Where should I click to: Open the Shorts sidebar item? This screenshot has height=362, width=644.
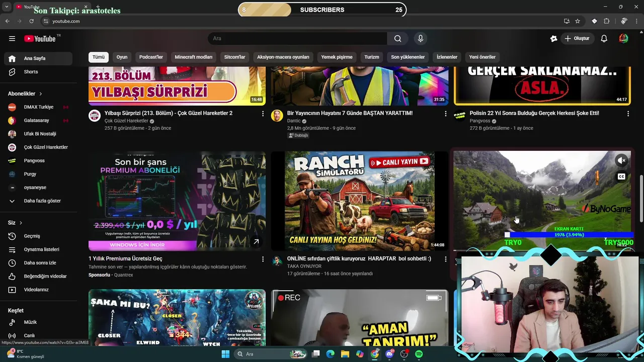pyautogui.click(x=38, y=72)
